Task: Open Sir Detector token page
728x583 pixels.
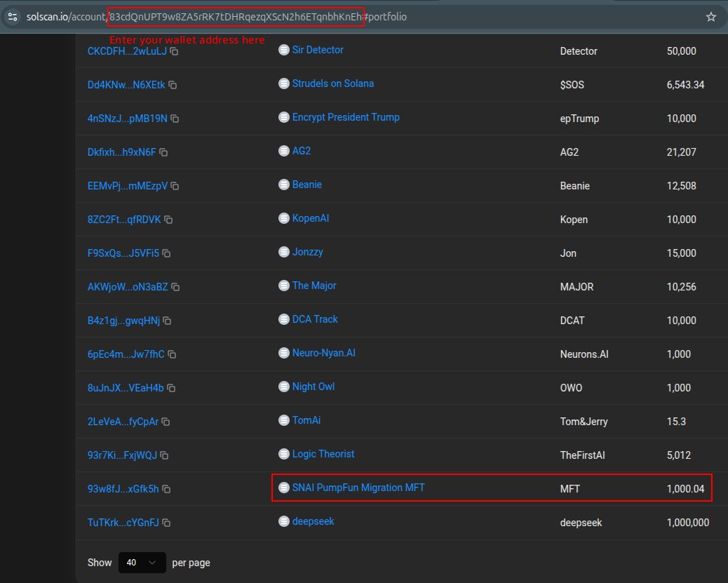Action: click(x=318, y=50)
